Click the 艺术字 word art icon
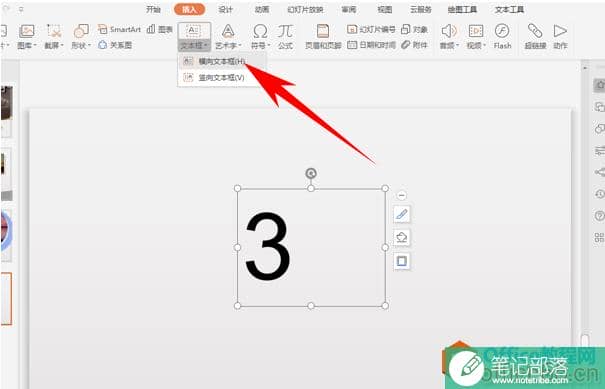The image size is (605, 389). pos(228,31)
